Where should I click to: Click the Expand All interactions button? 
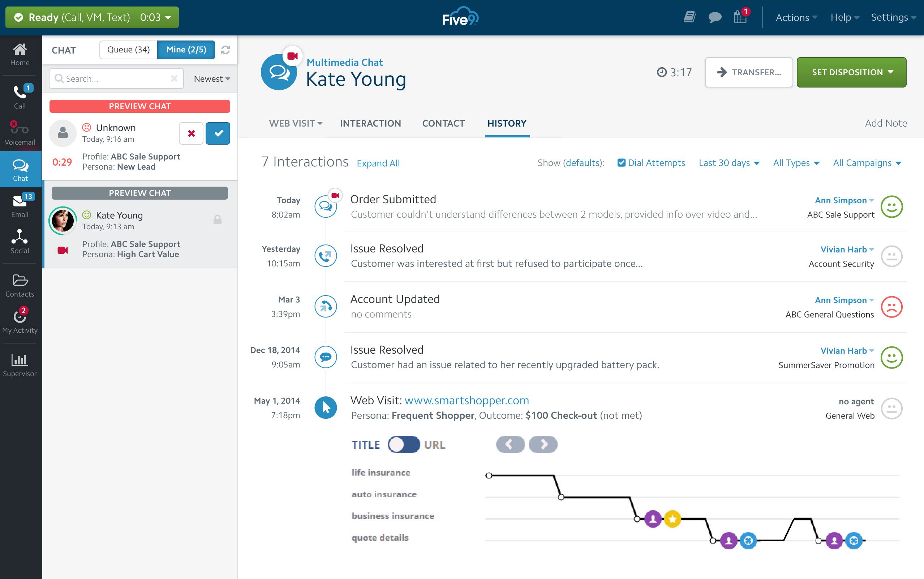(378, 162)
